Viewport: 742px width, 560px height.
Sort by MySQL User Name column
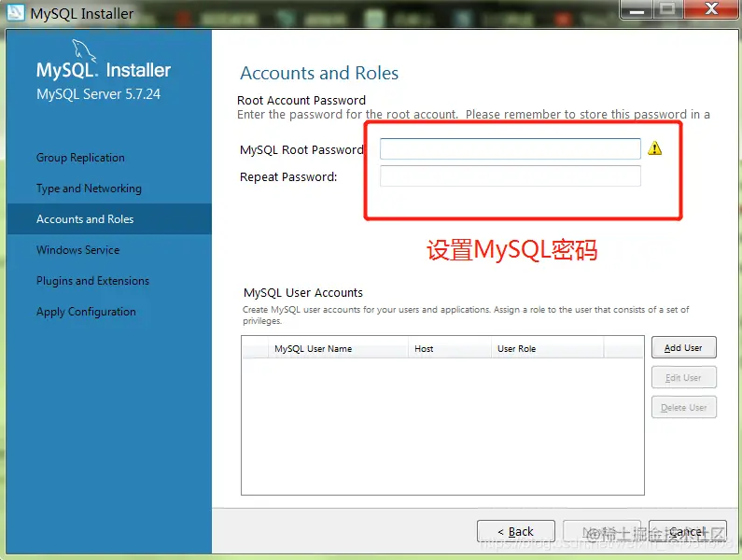pyautogui.click(x=338, y=349)
